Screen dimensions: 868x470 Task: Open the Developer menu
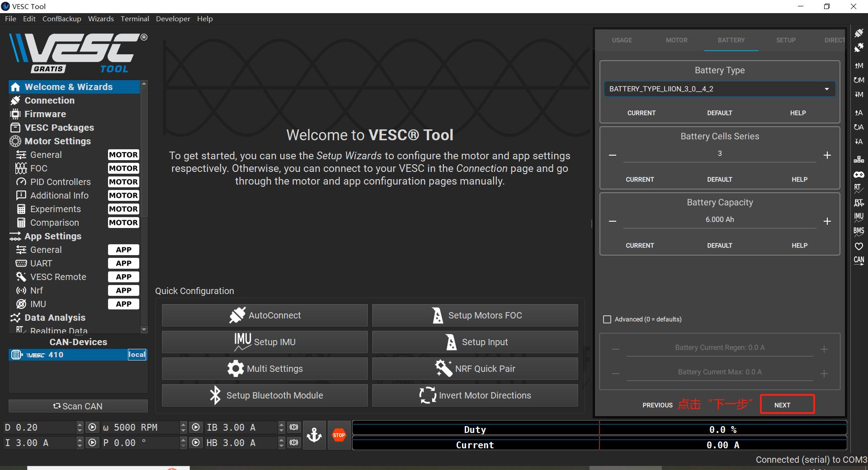pos(173,19)
